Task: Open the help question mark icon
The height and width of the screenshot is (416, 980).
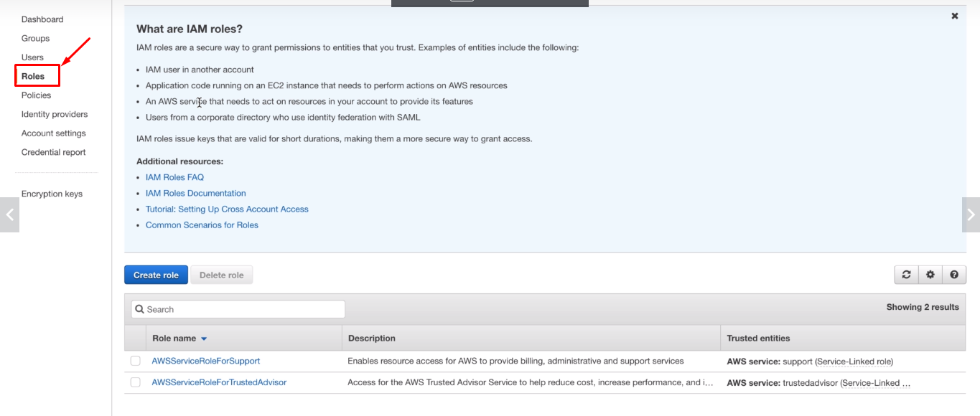Action: click(x=954, y=275)
